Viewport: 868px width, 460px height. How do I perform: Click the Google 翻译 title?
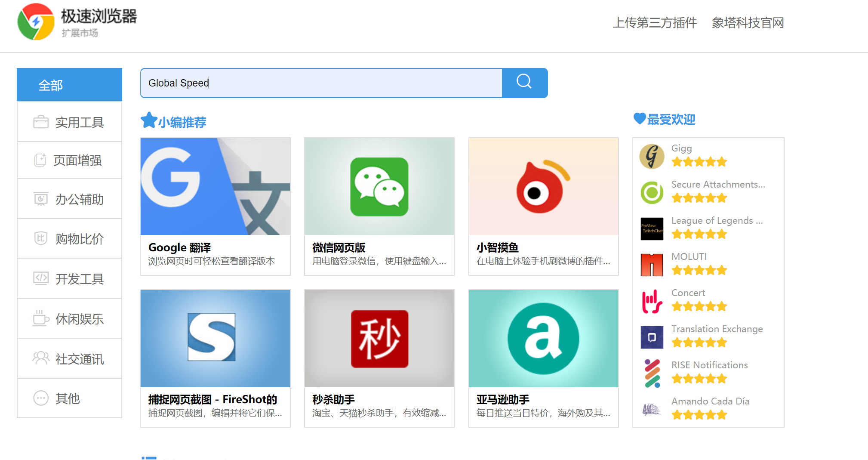[x=180, y=247]
